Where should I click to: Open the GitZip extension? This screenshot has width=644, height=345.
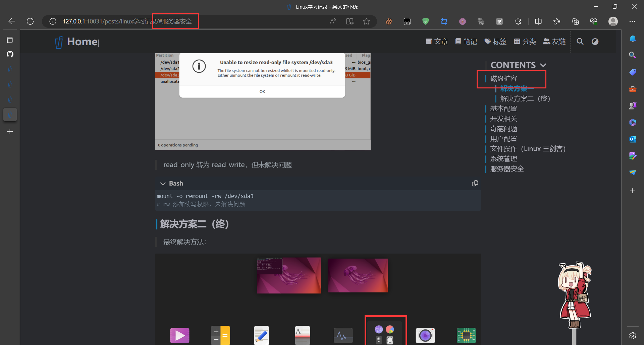point(481,21)
